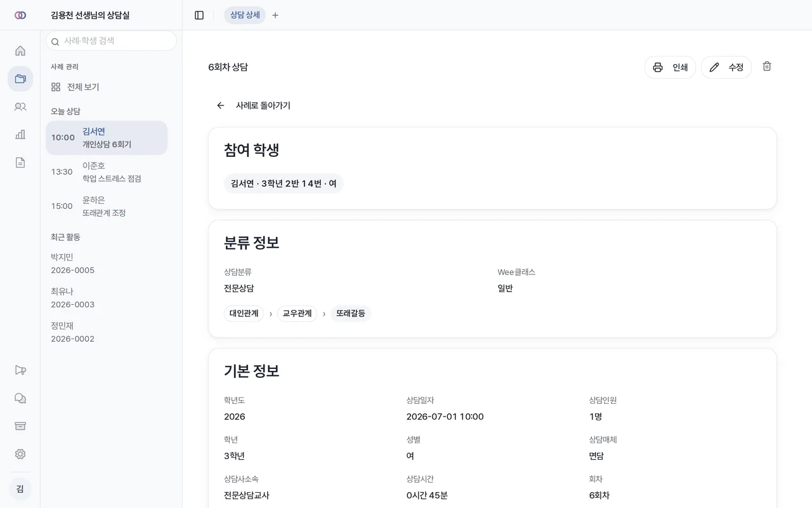Click the user avatar 김
This screenshot has width=812, height=508.
20,489
